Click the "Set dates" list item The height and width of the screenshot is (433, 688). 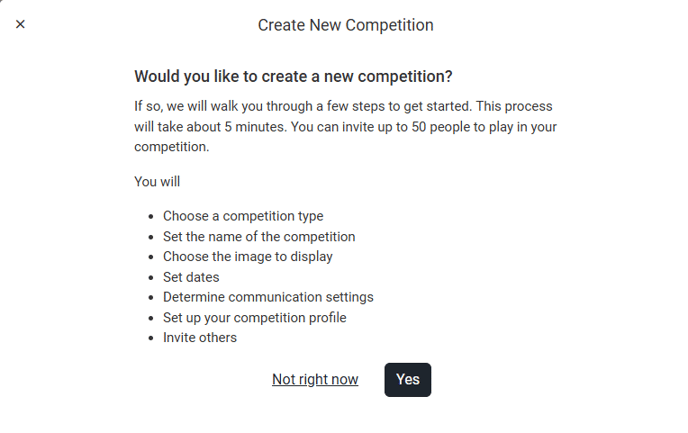[x=191, y=277]
